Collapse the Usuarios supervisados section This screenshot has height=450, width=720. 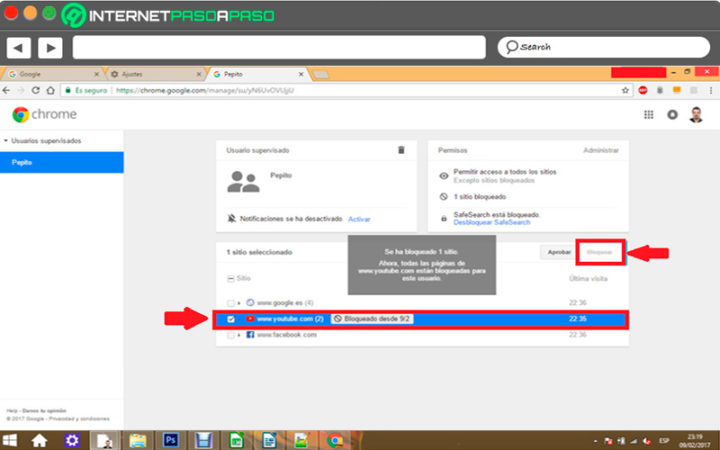click(x=6, y=141)
